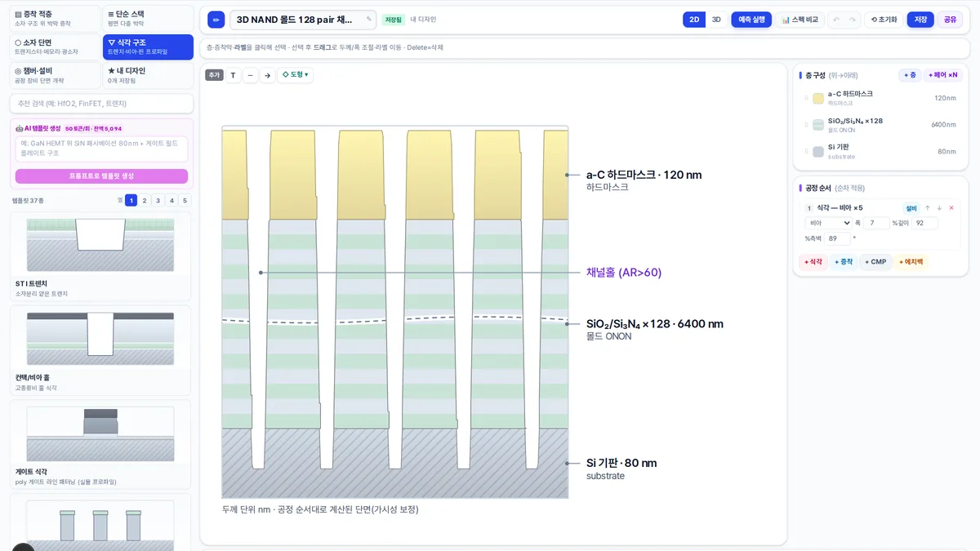Select the arrow annotation tool

(267, 75)
